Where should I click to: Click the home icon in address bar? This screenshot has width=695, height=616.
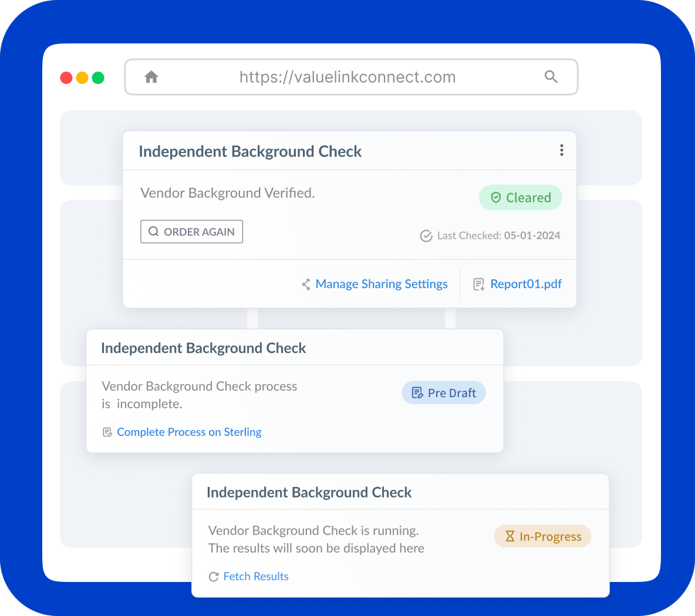151,77
